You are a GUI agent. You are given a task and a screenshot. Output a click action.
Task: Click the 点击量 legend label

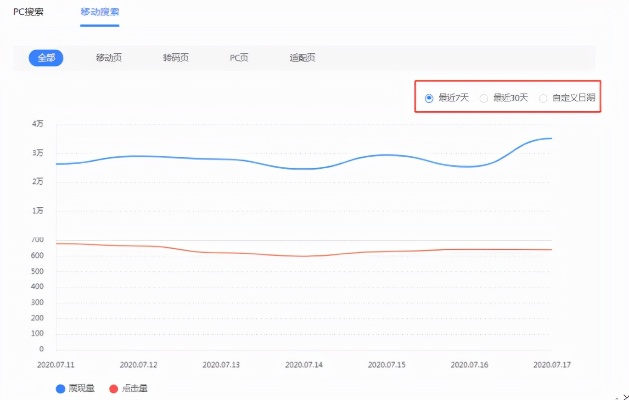coord(134,388)
